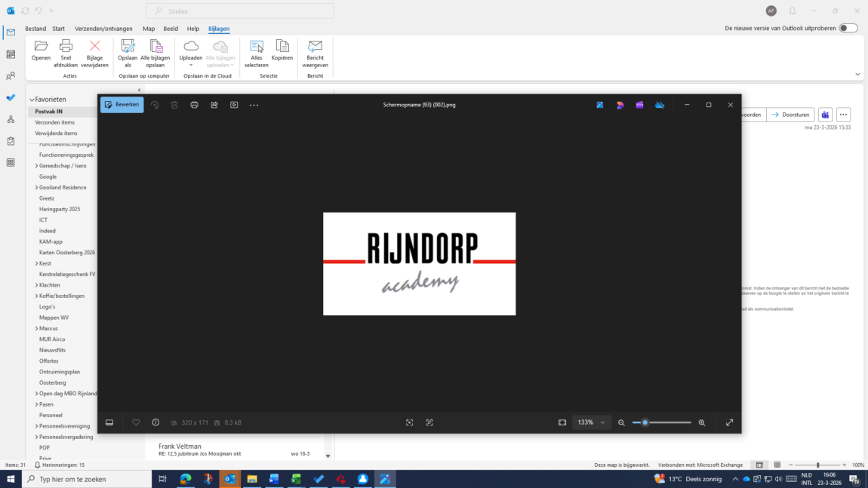Show file info with the info icon
The image size is (868, 488).
[x=155, y=422]
